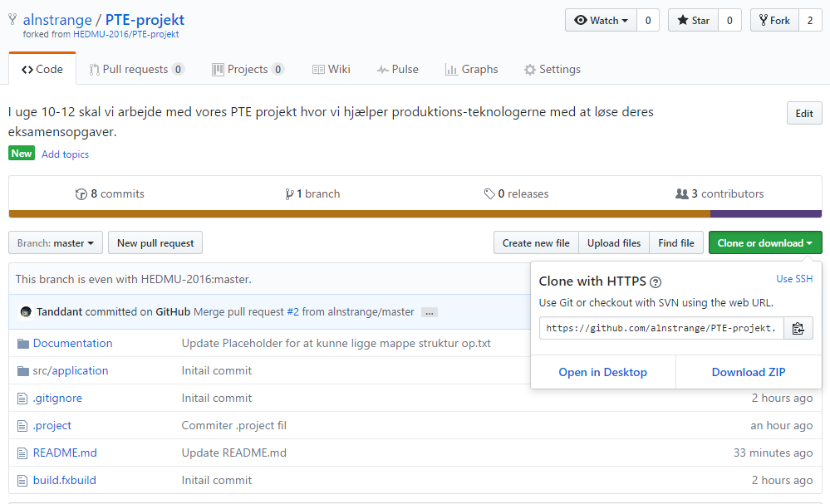Click the help icon beside Clone with HTTPS
The width and height of the screenshot is (830, 504).
656,281
